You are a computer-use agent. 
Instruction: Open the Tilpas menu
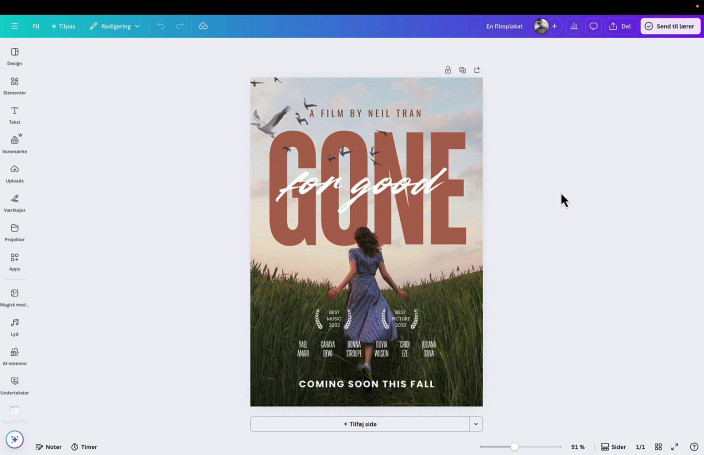63,26
